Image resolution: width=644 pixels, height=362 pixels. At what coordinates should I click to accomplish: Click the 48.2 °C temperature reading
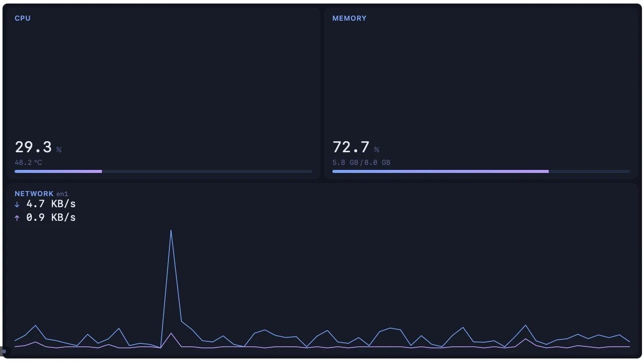28,162
